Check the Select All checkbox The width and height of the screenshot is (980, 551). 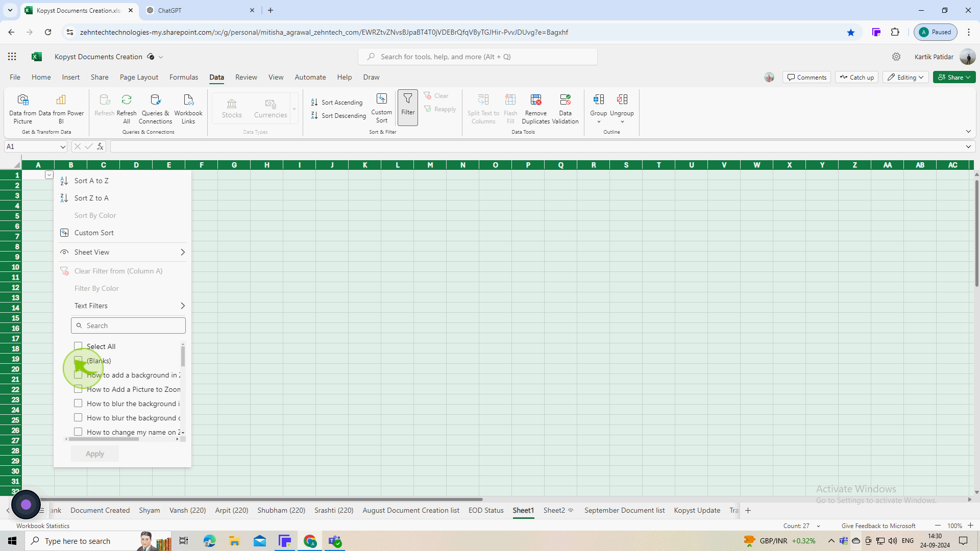(x=78, y=346)
